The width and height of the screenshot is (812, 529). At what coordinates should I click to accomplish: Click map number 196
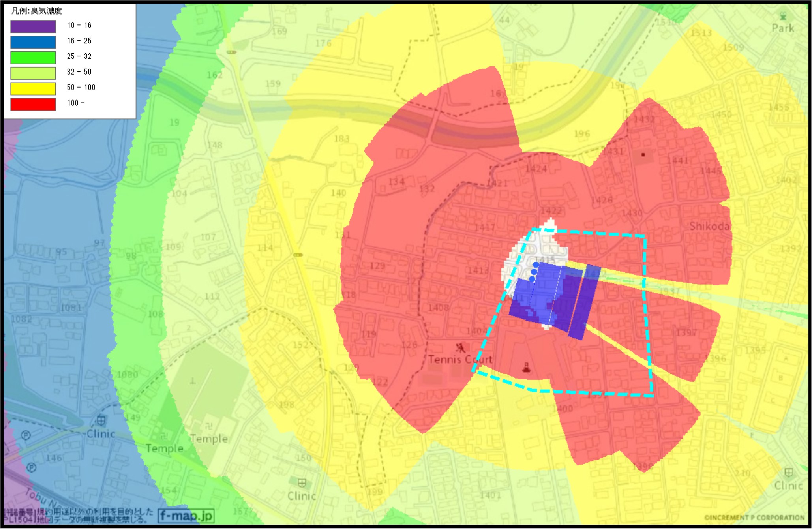(582, 134)
